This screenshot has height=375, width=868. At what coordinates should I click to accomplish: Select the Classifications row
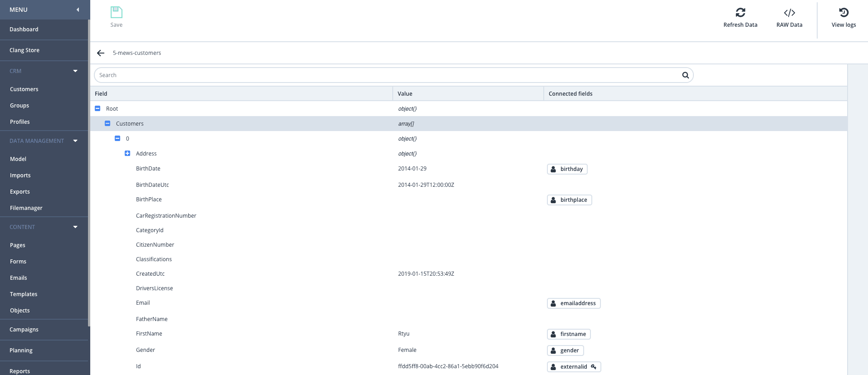468,259
